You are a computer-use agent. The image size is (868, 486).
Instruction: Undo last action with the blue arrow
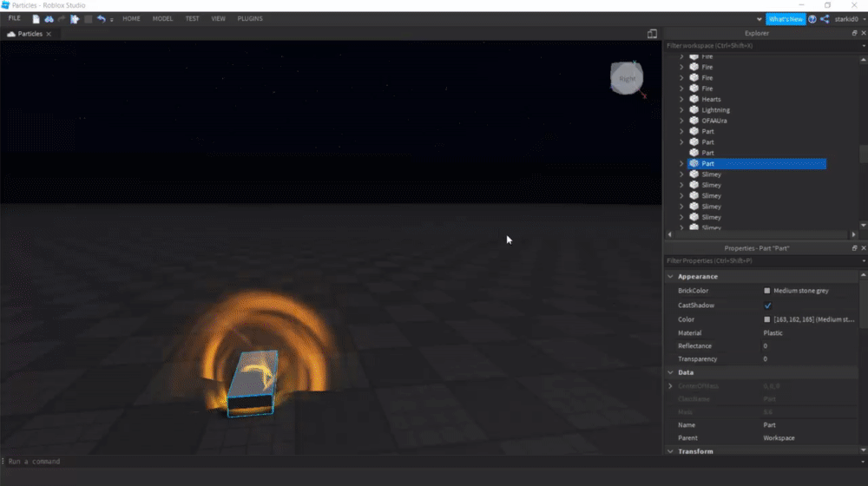pyautogui.click(x=102, y=19)
